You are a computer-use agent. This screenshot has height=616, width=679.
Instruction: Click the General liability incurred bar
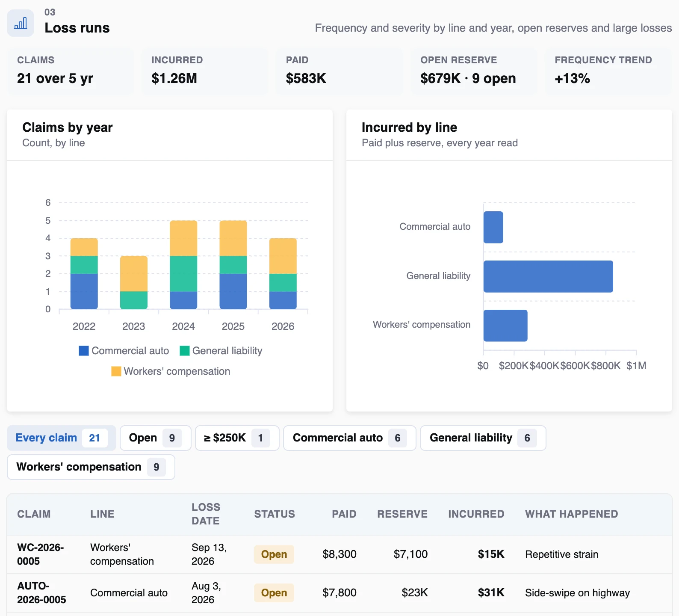(548, 276)
